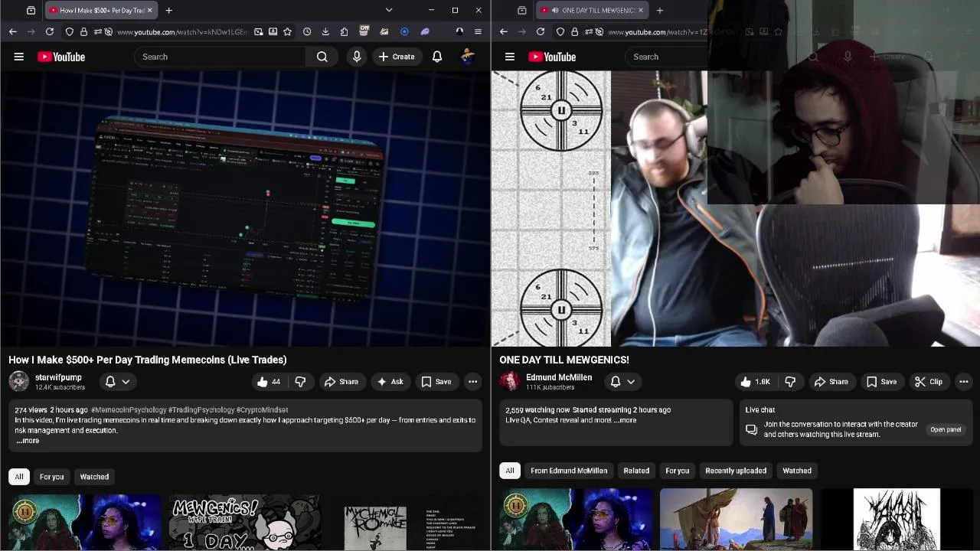980x551 pixels.
Task: Toggle Edmund McMillen notification bell
Action: click(616, 381)
